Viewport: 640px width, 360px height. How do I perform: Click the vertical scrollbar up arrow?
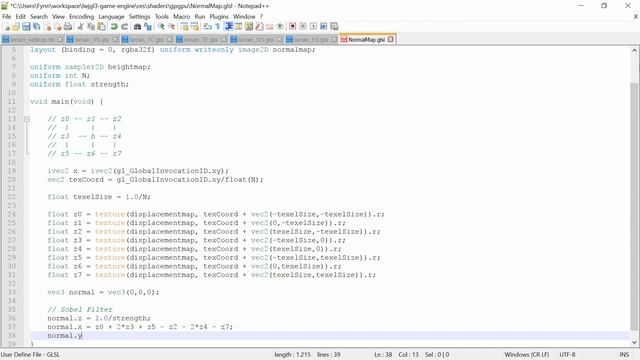tap(634, 51)
